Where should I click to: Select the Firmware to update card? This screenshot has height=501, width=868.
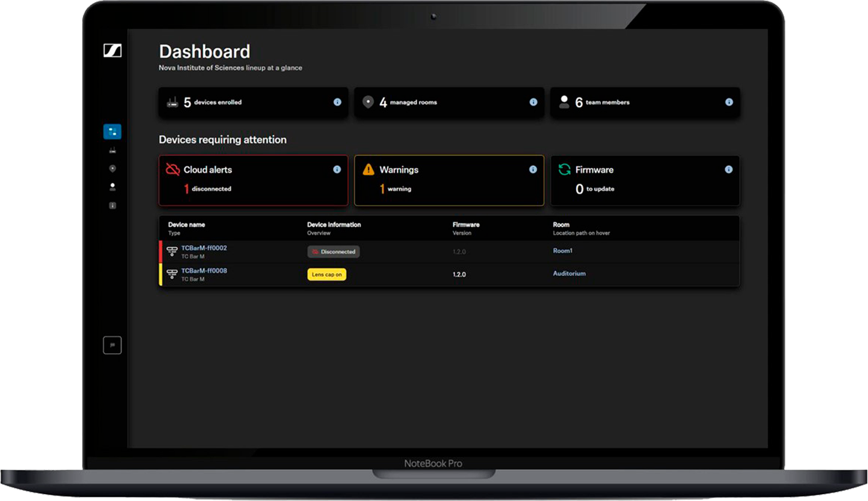[644, 181]
